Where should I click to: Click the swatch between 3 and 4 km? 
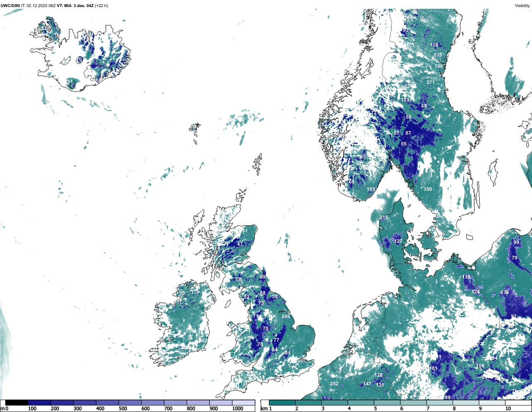click(x=335, y=402)
